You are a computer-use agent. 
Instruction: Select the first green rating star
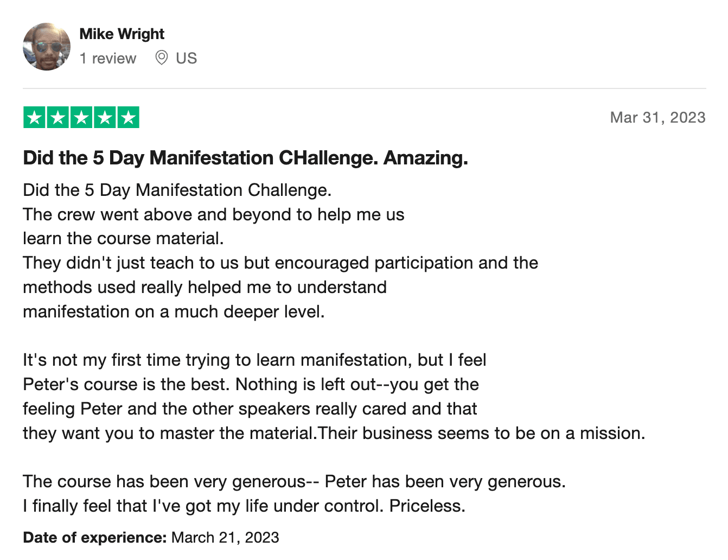click(x=35, y=117)
